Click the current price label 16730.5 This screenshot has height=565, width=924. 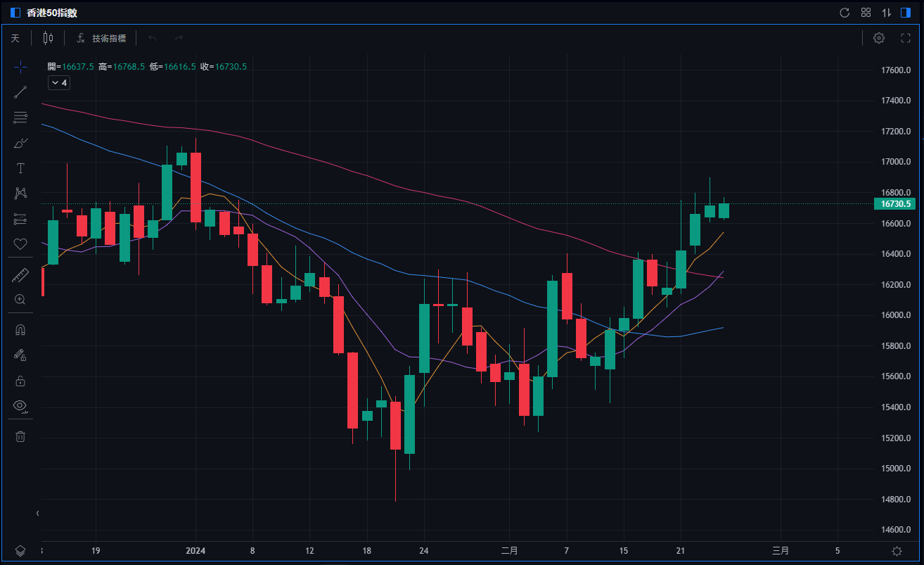896,204
